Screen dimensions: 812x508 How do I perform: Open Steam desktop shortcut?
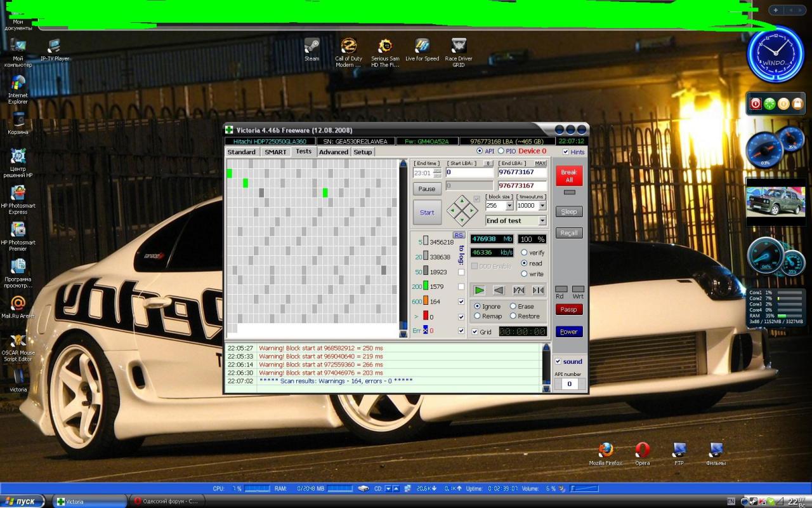(311, 50)
